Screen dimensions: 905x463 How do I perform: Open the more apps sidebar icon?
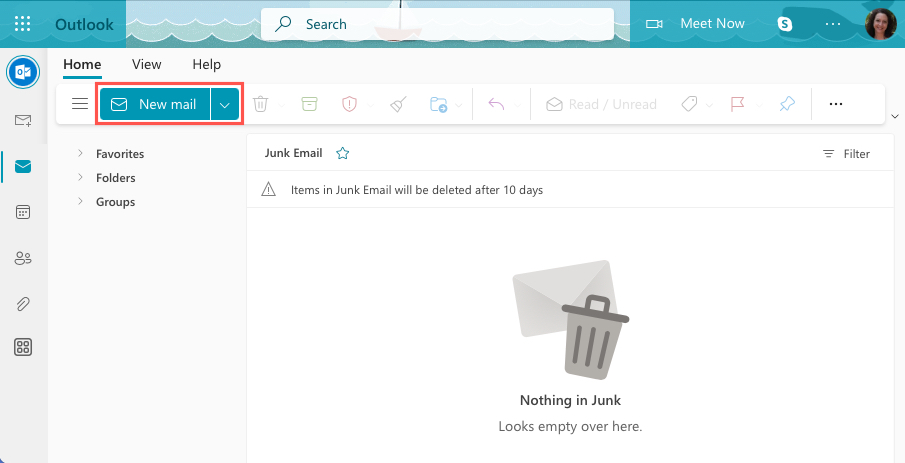pyautogui.click(x=23, y=347)
